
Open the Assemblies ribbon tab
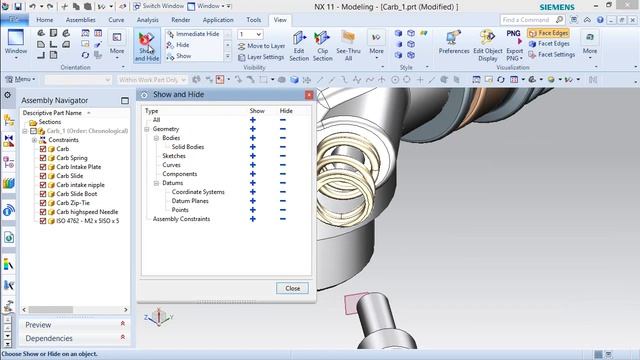pos(80,20)
